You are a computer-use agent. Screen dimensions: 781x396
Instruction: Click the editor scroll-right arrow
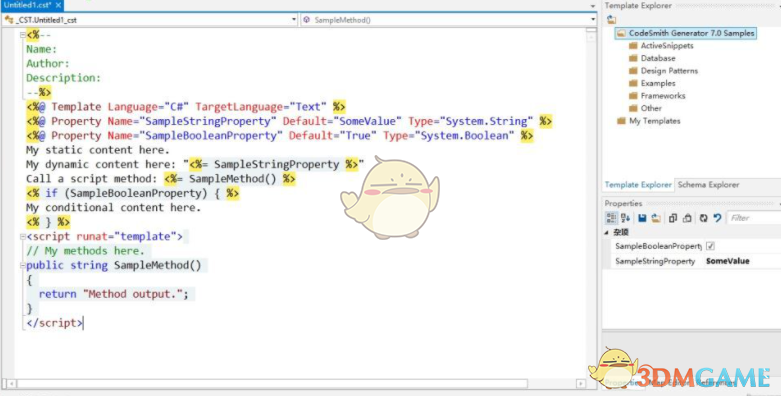580,384
